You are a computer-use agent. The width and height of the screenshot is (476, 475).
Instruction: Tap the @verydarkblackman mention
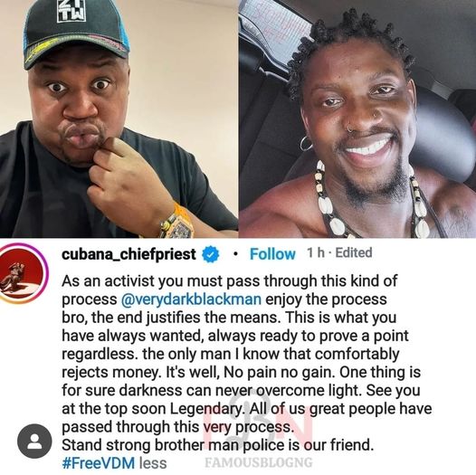tap(191, 299)
